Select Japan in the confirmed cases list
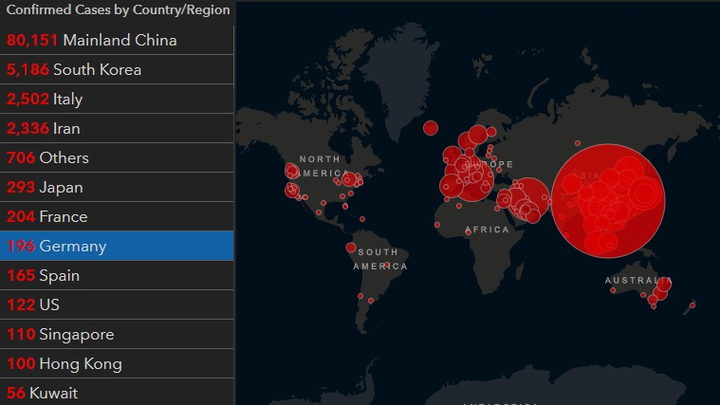 [117, 187]
